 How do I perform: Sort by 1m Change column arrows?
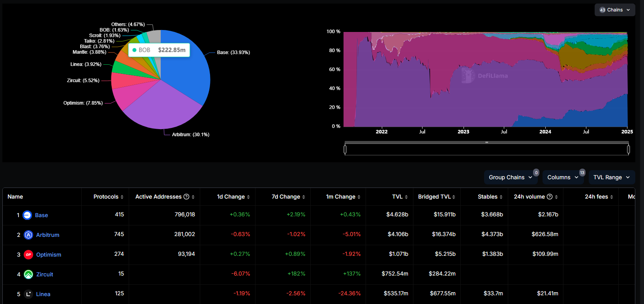[x=359, y=197]
